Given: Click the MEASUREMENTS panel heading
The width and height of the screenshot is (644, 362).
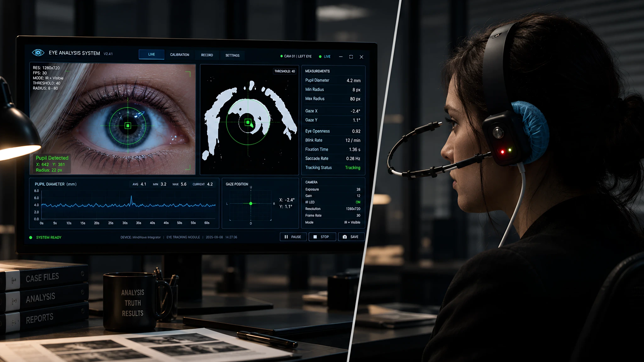Looking at the screenshot, I should 317,71.
